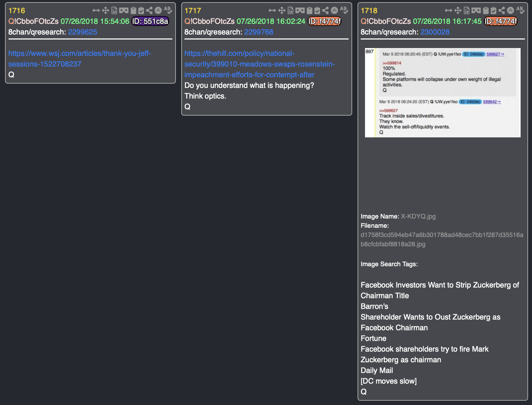The height and width of the screenshot is (405, 532).
Task: Click the AB spellcheck icon on post 1717
Action: pos(344,11)
